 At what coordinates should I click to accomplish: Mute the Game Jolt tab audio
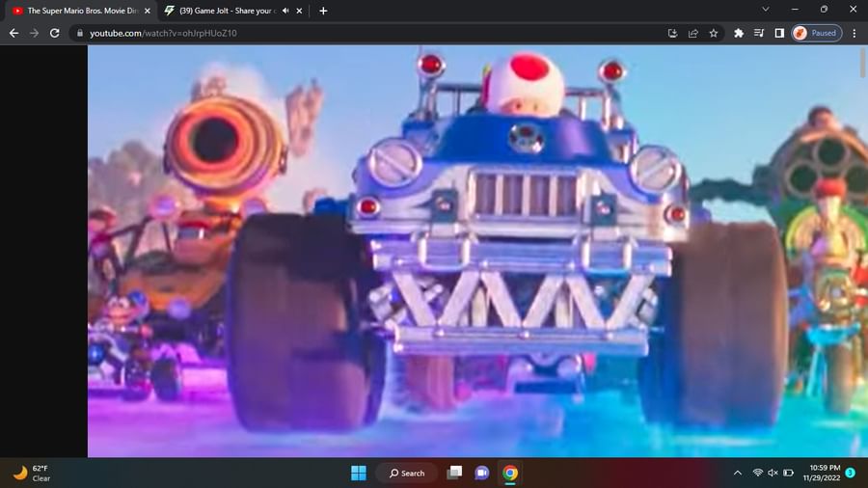pyautogui.click(x=285, y=11)
